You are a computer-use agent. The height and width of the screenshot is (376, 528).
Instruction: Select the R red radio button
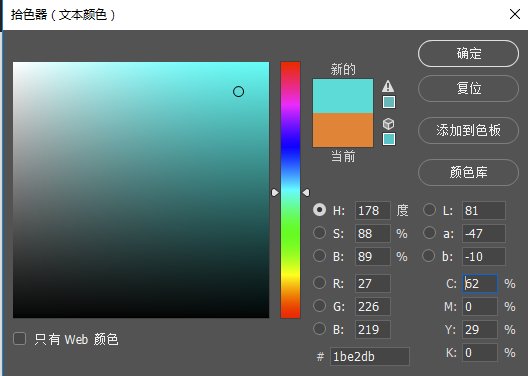(x=319, y=283)
